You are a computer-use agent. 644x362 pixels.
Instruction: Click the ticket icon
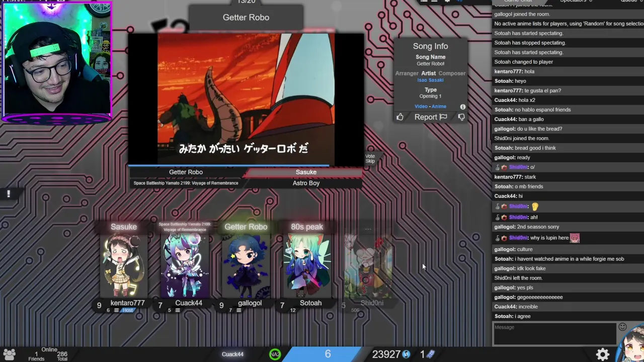pos(431,354)
